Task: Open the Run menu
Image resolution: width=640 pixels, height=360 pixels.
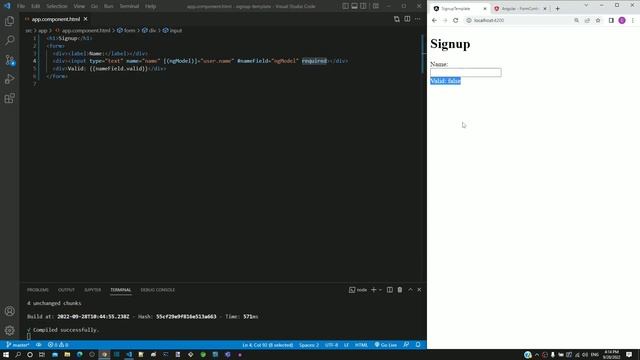Action: pos(109,6)
